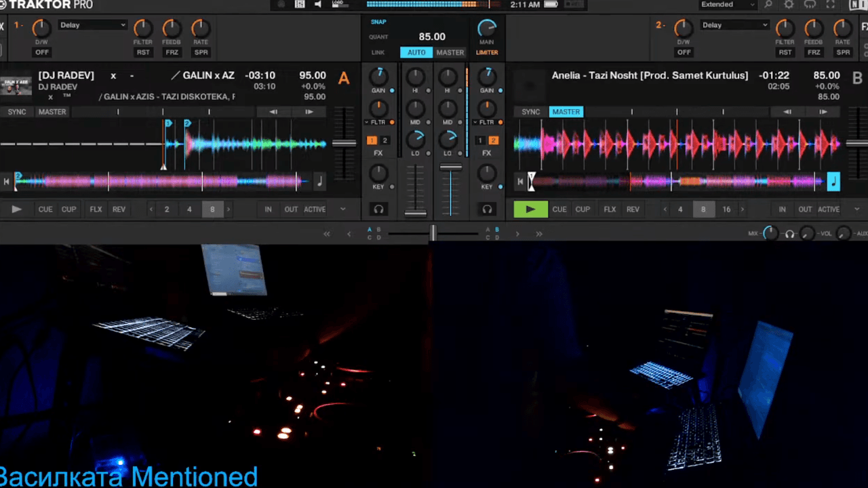Viewport: 868px width, 488px height.
Task: Open Preferences gear icon
Action: (x=789, y=5)
